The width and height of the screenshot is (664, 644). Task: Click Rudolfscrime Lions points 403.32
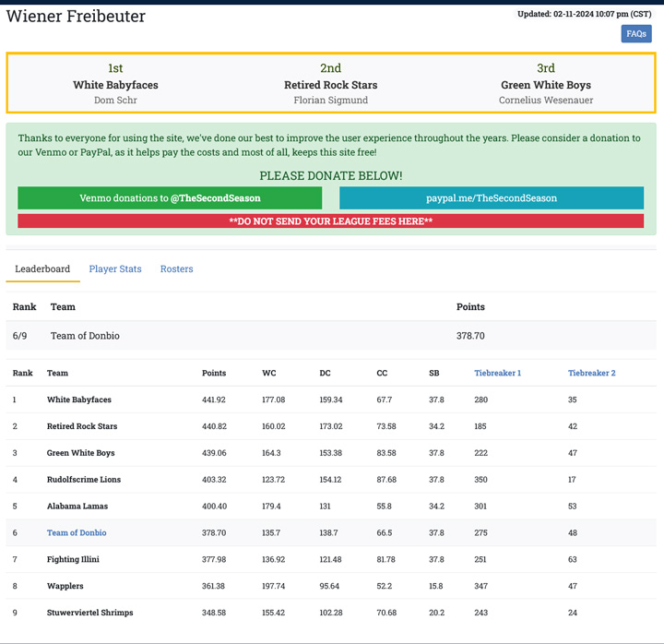point(214,480)
